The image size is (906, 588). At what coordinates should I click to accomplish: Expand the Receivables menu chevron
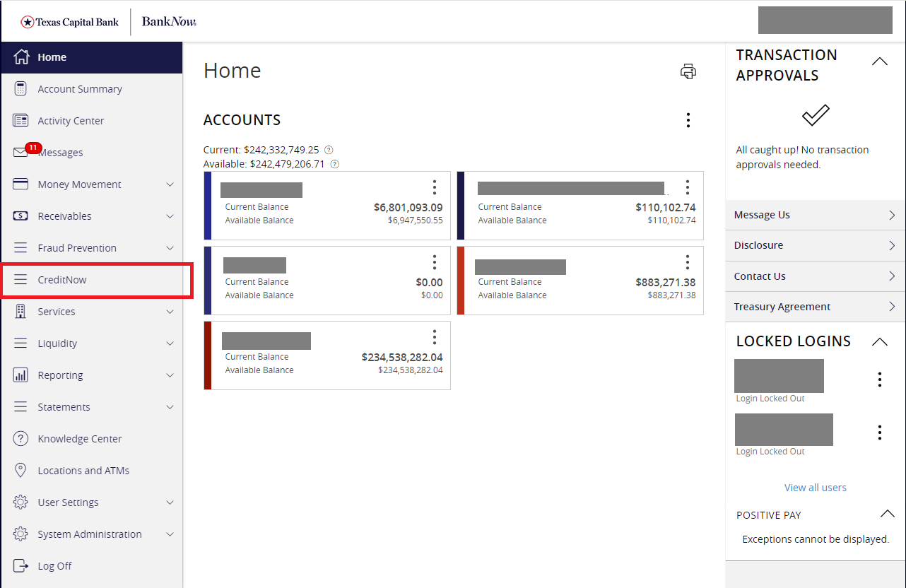point(170,216)
